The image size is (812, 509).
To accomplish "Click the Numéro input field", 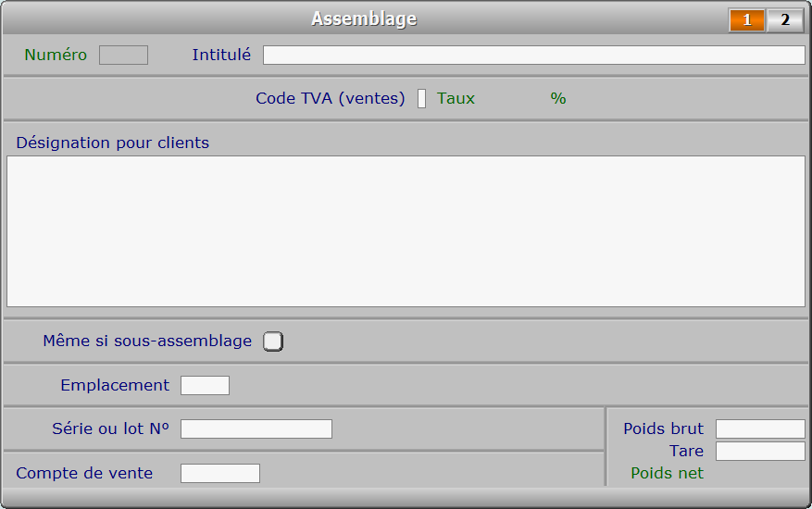I will tap(124, 55).
